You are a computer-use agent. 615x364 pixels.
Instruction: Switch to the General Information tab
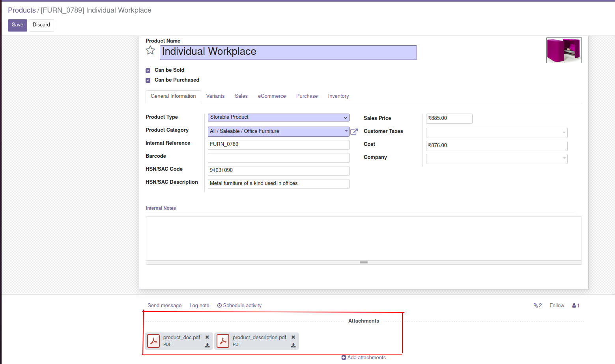(173, 96)
